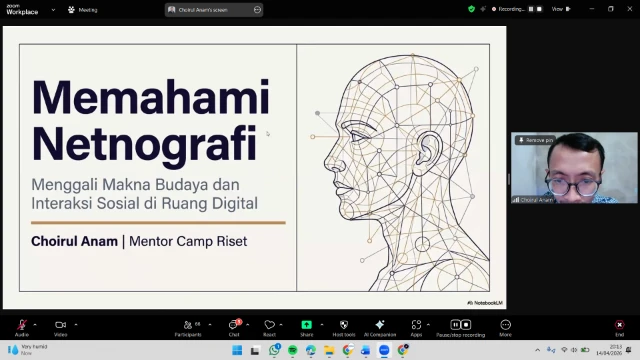Screen dimensions: 640x360
Task: Click Remove pin on Choirul Anam's video
Action: tap(536, 140)
